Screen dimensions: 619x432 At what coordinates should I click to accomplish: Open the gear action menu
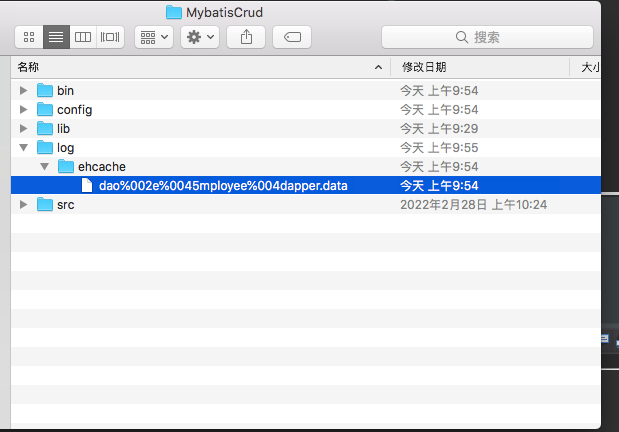[x=200, y=37]
